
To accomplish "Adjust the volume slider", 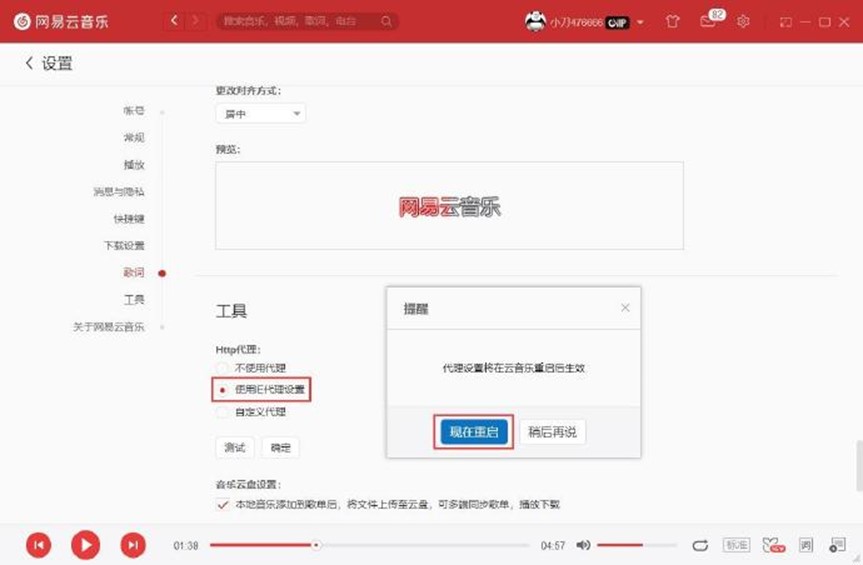I will point(636,545).
